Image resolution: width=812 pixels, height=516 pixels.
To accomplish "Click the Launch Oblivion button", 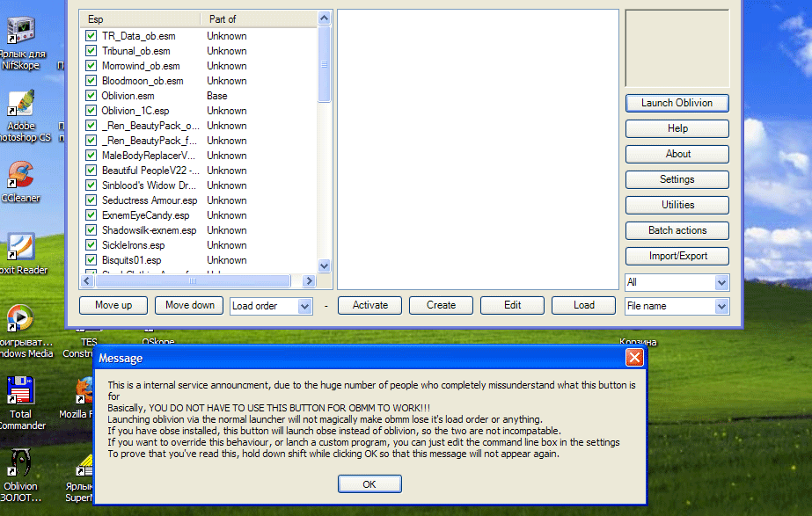I will (x=677, y=103).
